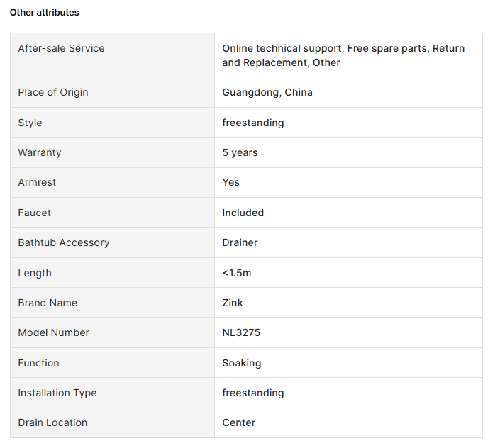Click the 'Soaking' function value
Screen dimensions: 500x448
pos(241,363)
